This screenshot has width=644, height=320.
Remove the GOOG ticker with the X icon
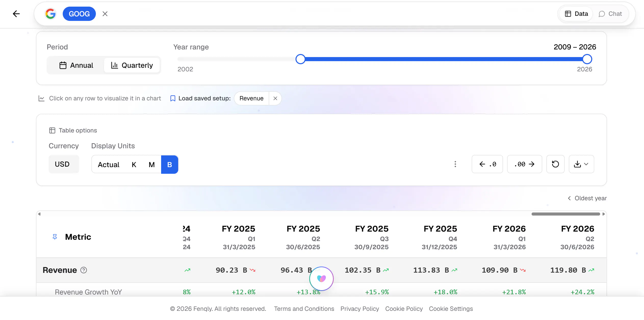pyautogui.click(x=105, y=14)
